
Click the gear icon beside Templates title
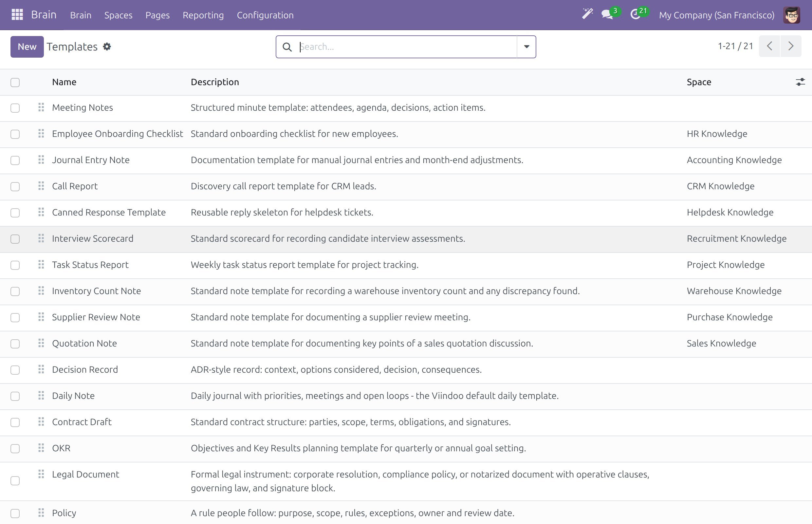point(107,47)
